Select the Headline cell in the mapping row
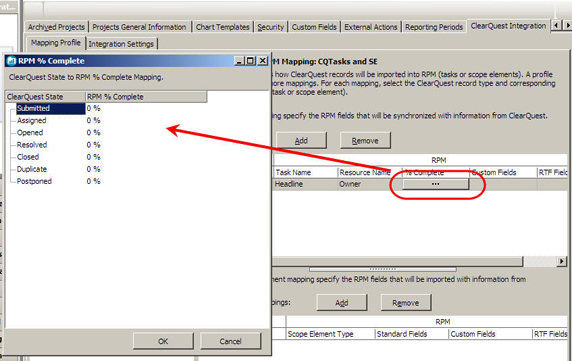Image resolution: width=572 pixels, height=361 pixels. coord(305,184)
